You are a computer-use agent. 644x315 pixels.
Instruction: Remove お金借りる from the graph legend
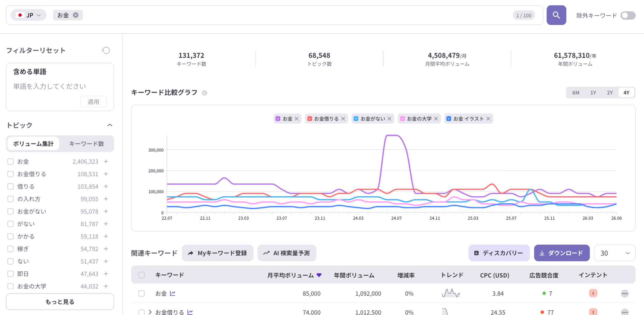pos(343,119)
